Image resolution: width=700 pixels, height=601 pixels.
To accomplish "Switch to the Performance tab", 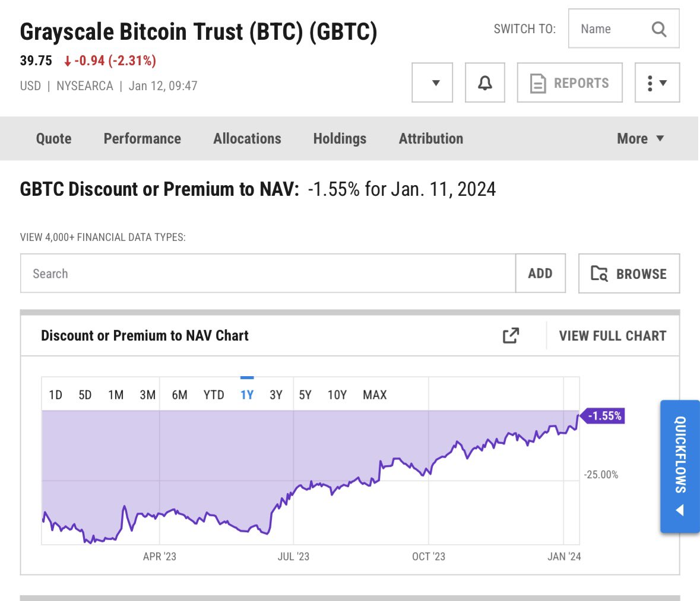I will pos(142,139).
